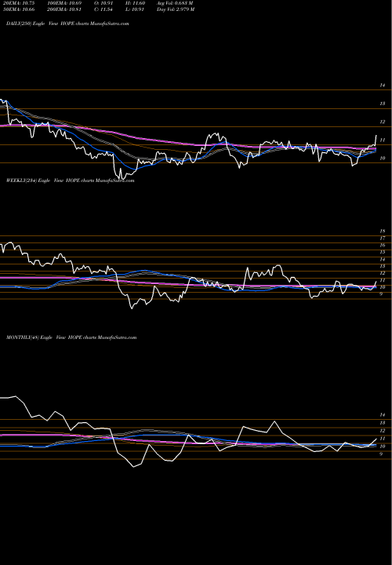
Task: Click the 10 axis label on daily chart
Action: point(383,159)
